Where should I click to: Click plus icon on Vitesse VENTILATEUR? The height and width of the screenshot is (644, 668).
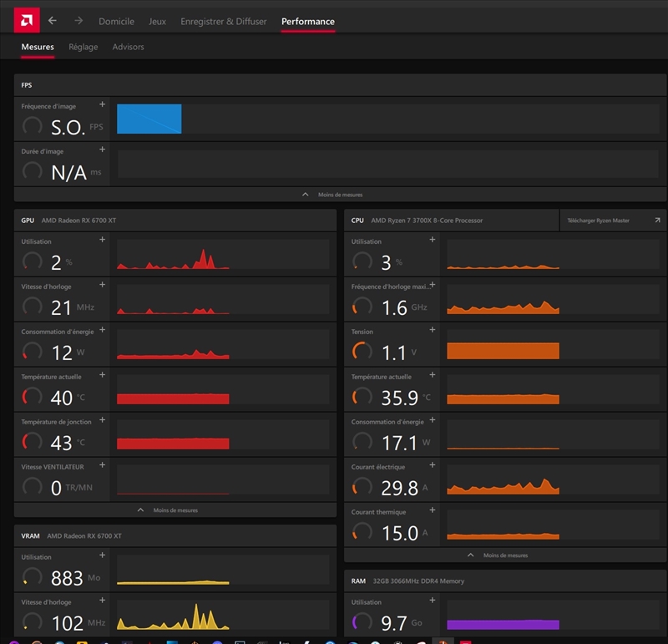click(x=103, y=465)
